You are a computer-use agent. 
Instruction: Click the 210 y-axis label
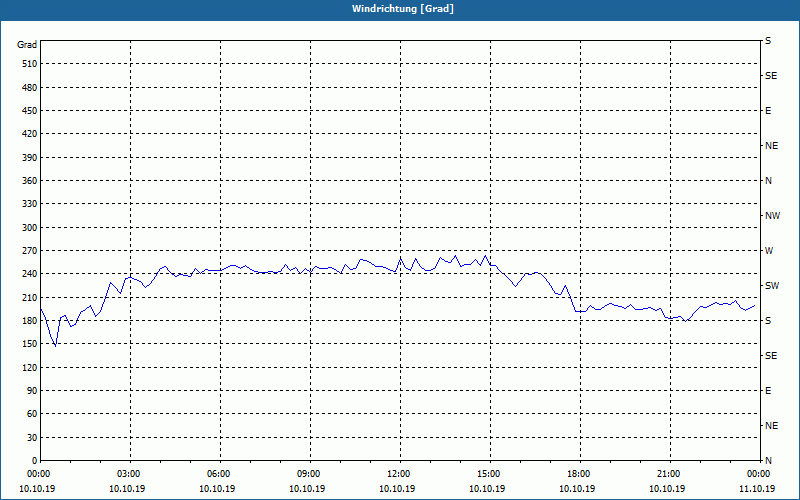tap(30, 297)
